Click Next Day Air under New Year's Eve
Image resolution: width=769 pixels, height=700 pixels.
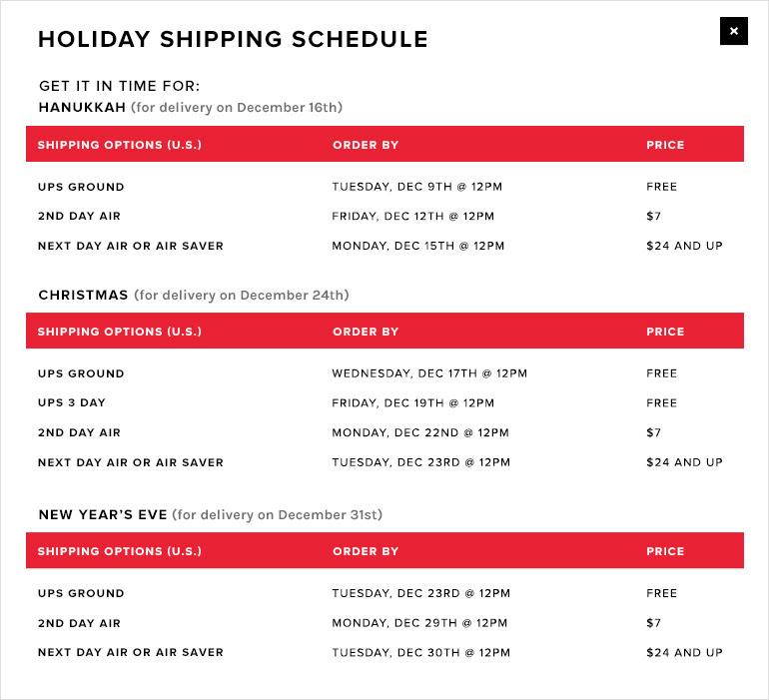tap(131, 653)
